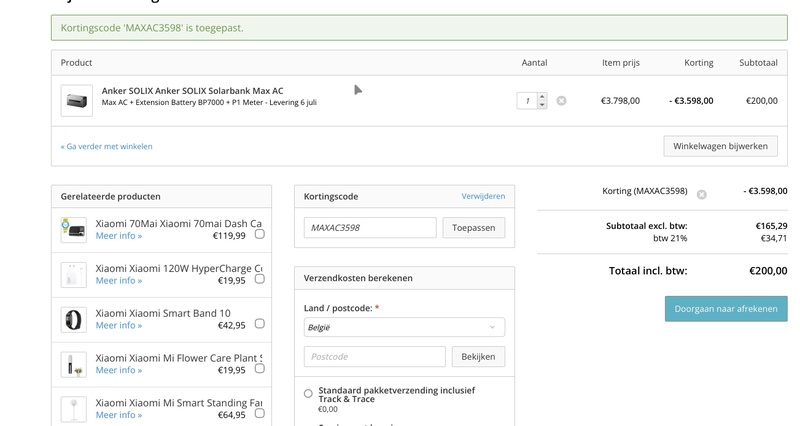Click the 70mai Dash Cam price €119,99
Screen dimensions: 800x426
229,236
